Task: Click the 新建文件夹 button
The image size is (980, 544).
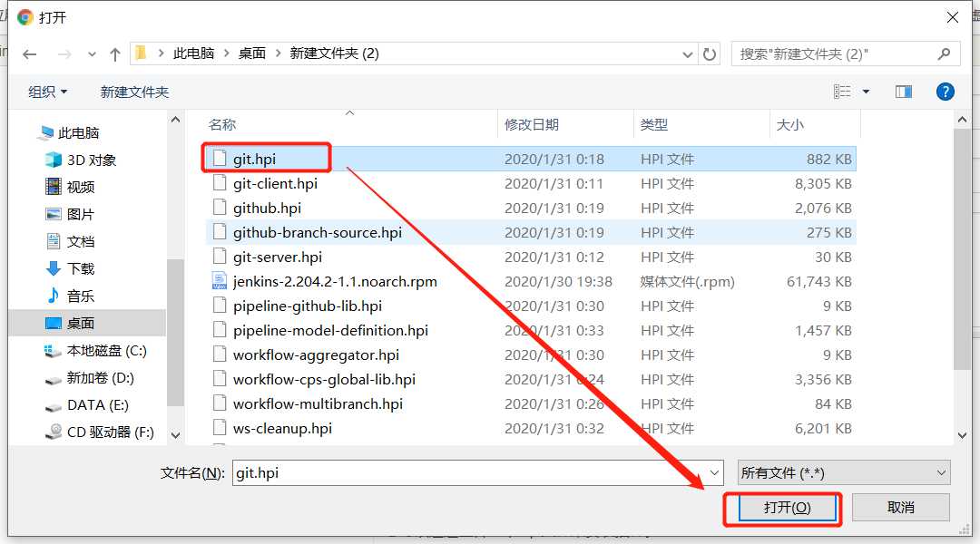Action: [134, 92]
